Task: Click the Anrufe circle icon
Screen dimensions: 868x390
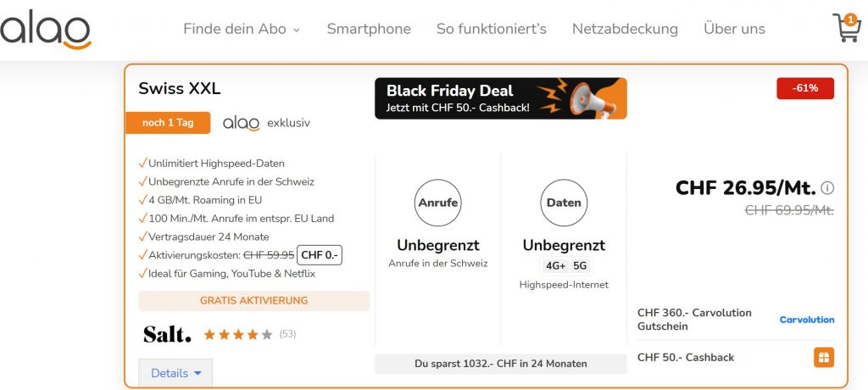Action: [x=437, y=203]
